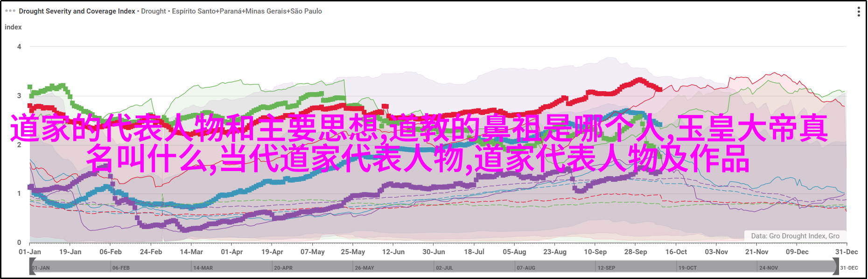Click the x-axis label 16-Oct

pos(676,252)
